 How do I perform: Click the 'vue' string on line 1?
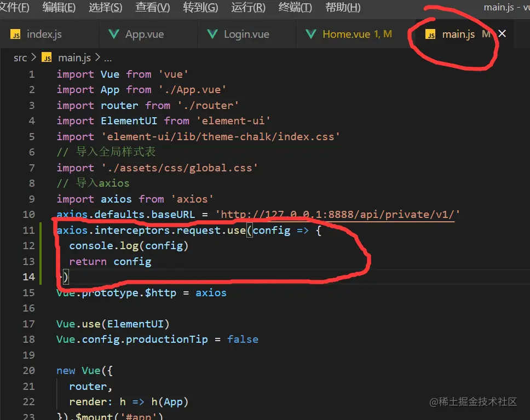[173, 74]
